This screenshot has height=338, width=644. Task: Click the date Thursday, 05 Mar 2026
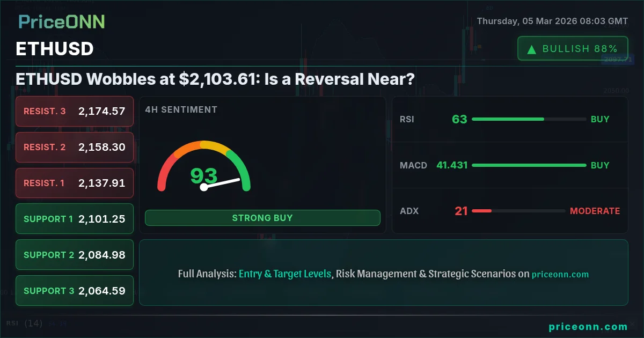point(552,21)
